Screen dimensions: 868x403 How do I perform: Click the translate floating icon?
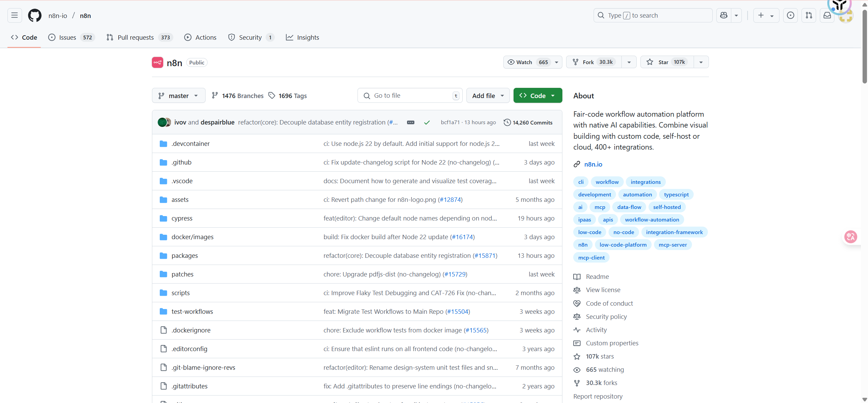click(x=851, y=237)
